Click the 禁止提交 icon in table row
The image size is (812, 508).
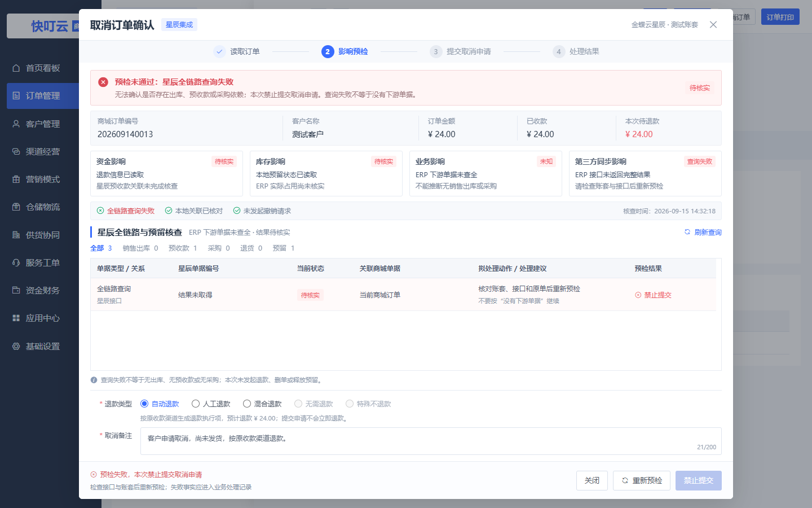click(638, 295)
